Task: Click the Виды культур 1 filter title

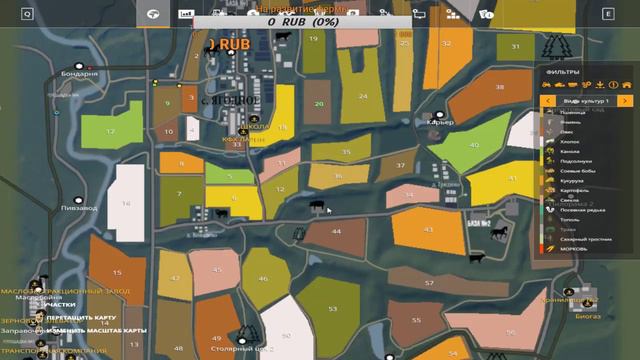Action: [x=586, y=101]
